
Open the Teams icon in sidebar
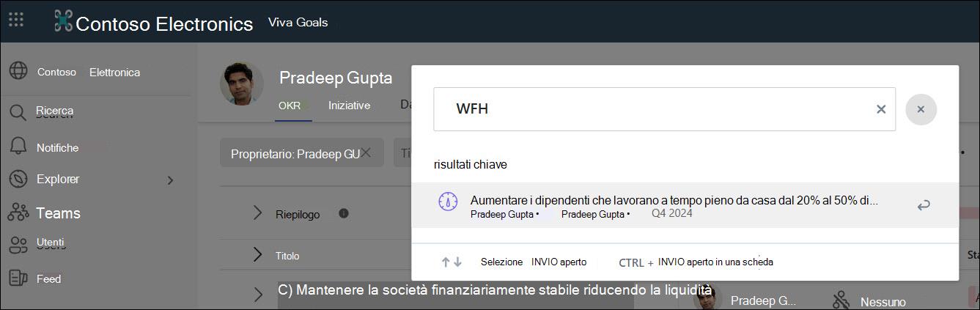click(18, 213)
